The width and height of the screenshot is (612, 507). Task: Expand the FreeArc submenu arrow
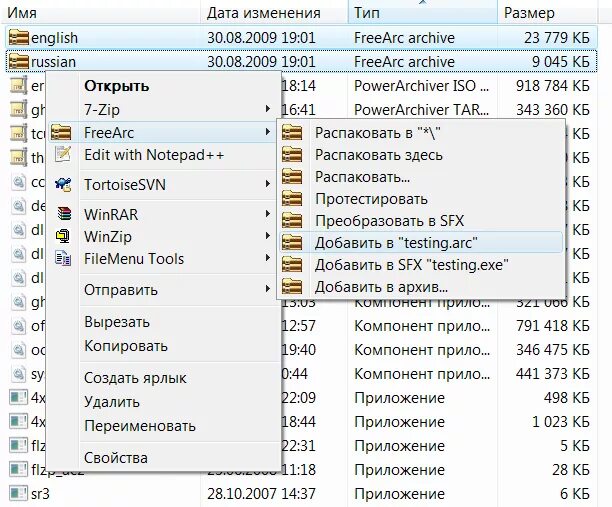268,132
